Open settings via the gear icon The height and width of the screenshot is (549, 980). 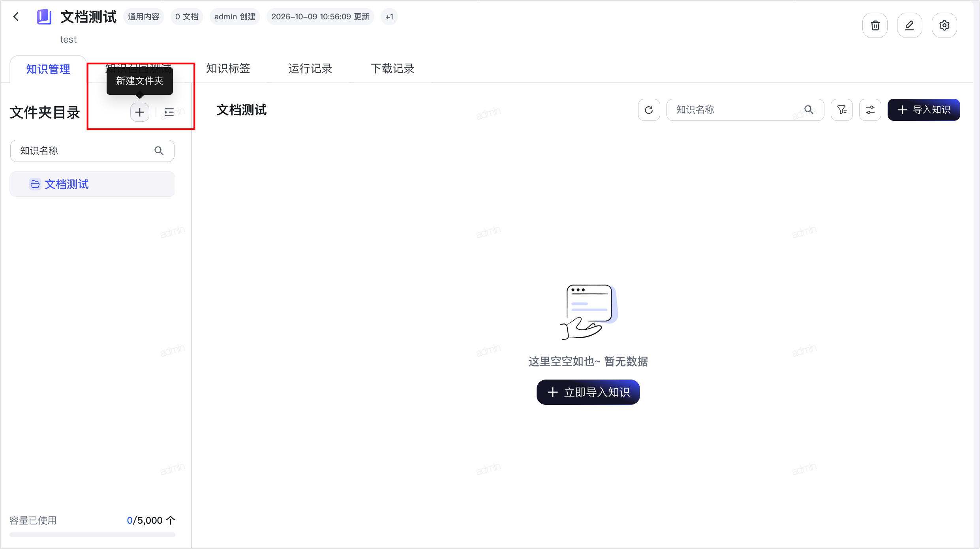pyautogui.click(x=944, y=25)
